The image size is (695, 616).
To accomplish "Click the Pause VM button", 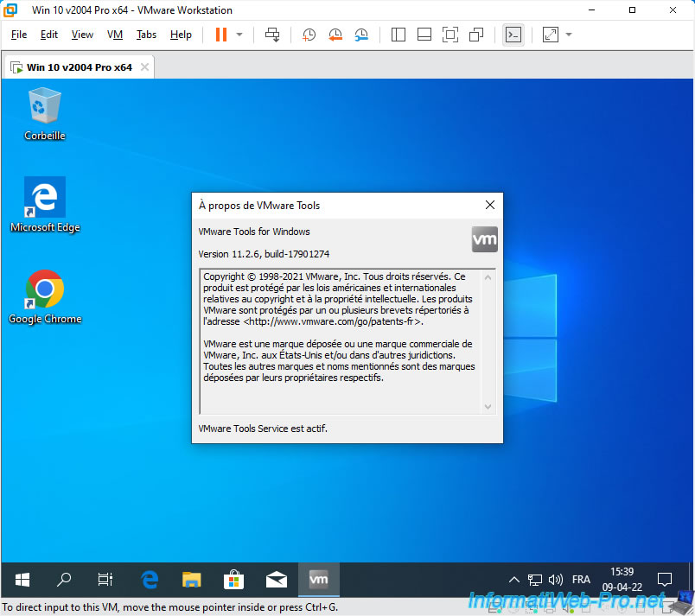I will tap(221, 35).
